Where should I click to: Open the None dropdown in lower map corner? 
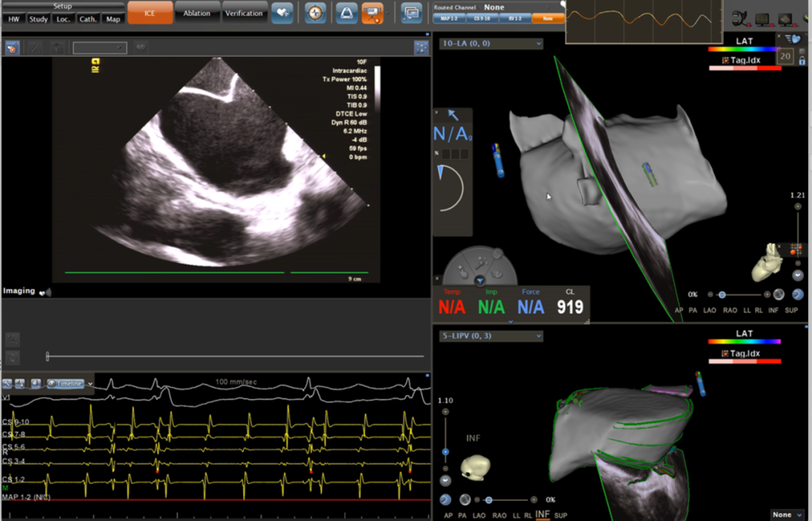[x=786, y=514]
